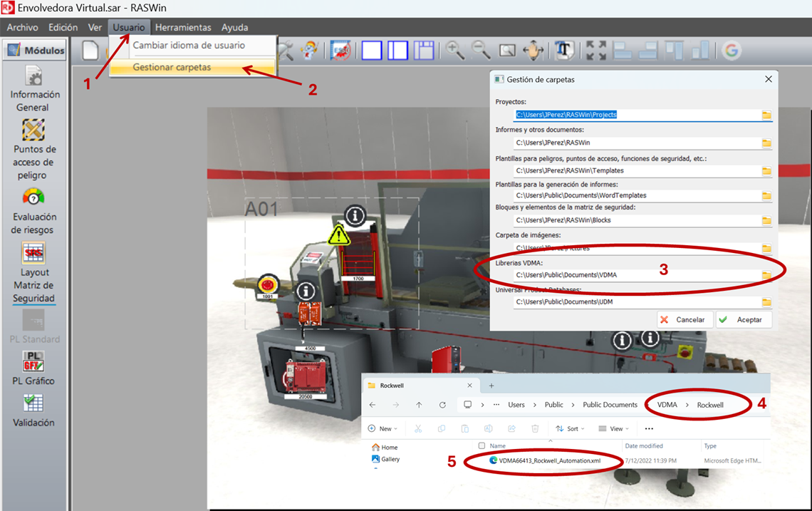Open Gallery in Explorer sidebar
Screen dimensions: 812x511
[386, 459]
